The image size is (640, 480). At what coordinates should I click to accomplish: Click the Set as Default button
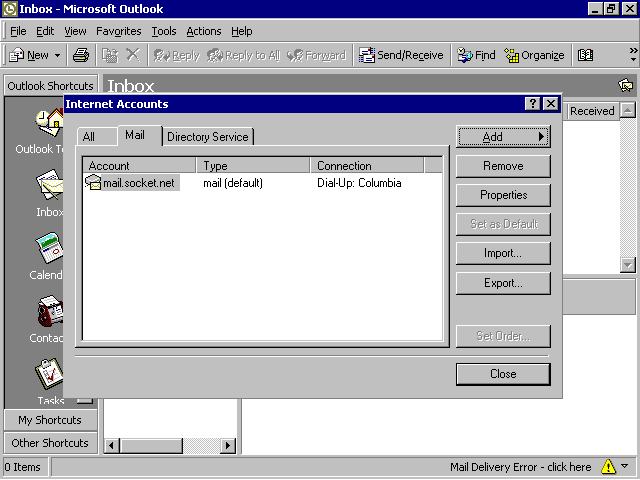[x=503, y=224]
